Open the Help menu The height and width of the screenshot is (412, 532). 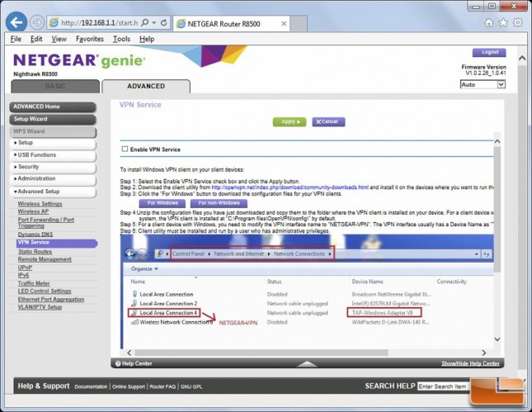pyautogui.click(x=147, y=39)
